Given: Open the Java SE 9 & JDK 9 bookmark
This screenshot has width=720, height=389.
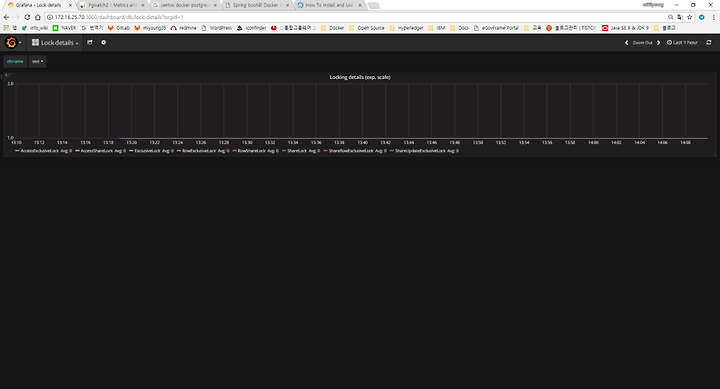Looking at the screenshot, I should tap(626, 28).
